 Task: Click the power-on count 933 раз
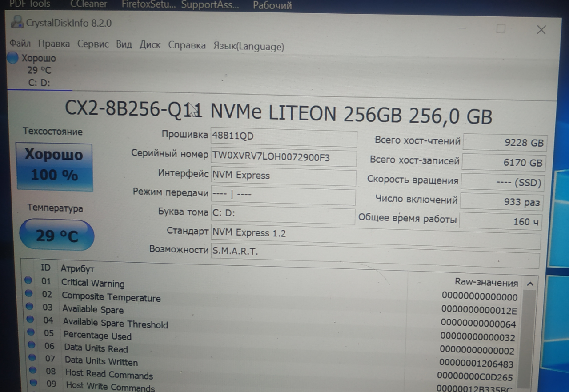coord(501,202)
